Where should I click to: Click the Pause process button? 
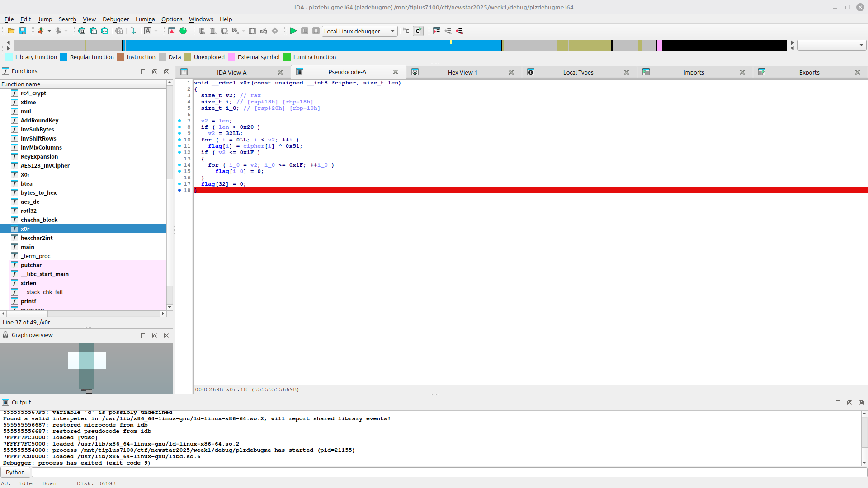pyautogui.click(x=305, y=31)
